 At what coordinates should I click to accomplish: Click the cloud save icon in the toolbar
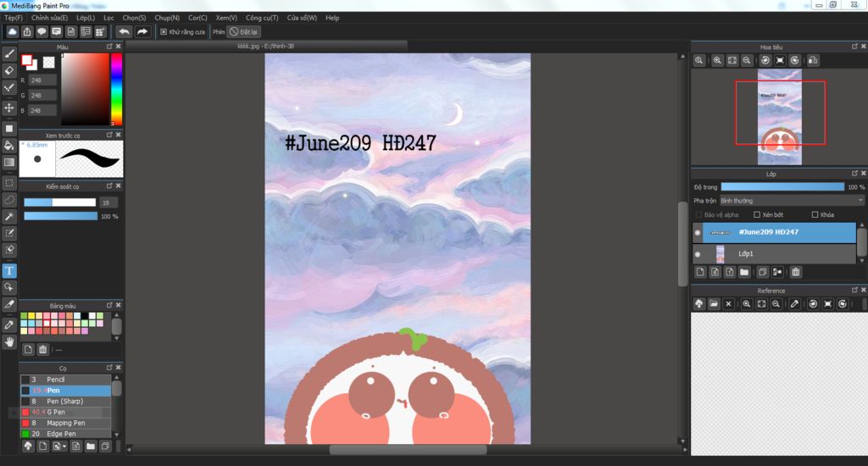tap(12, 32)
